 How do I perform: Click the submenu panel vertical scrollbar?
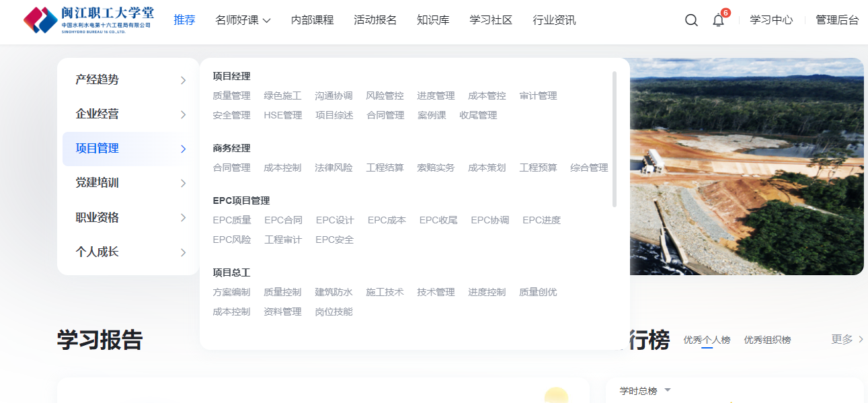[x=615, y=139]
